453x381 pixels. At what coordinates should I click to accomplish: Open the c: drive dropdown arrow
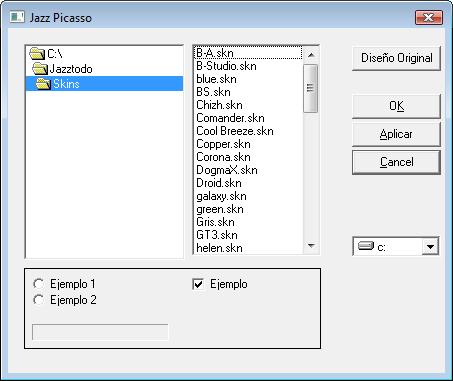(430, 247)
